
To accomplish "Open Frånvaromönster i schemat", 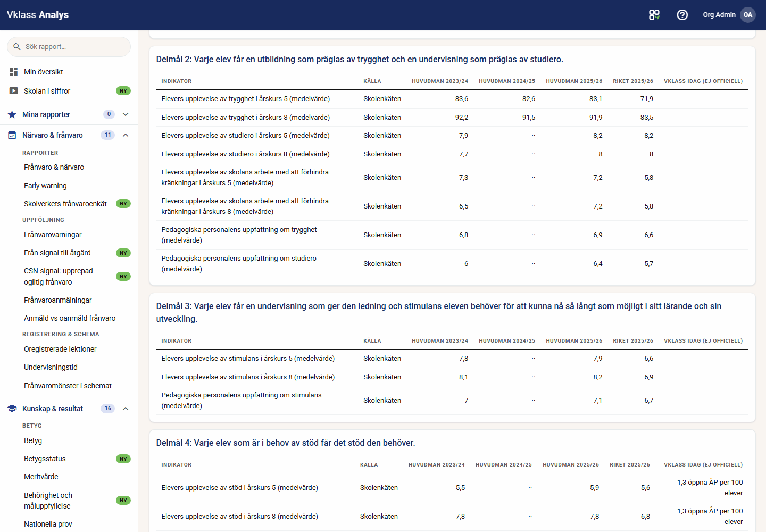I will tap(69, 386).
